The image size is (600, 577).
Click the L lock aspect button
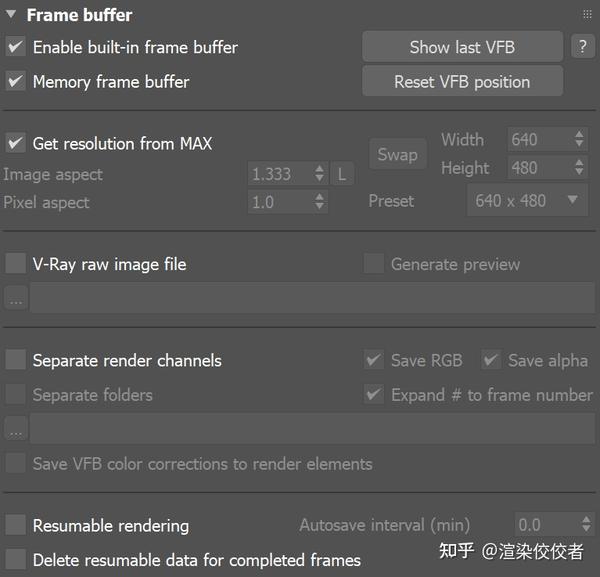click(x=342, y=174)
